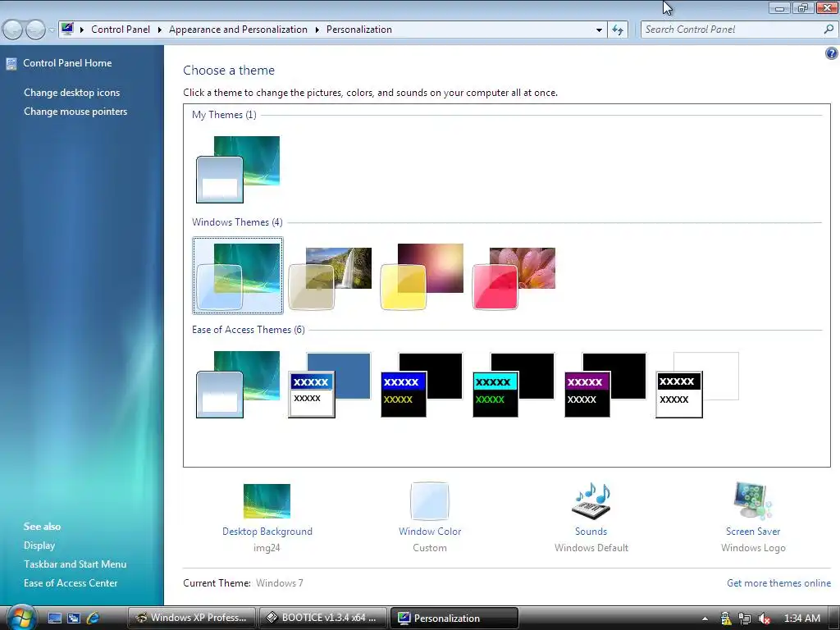The height and width of the screenshot is (630, 840).
Task: Select the Windows 7 theme in Windows Themes
Action: coord(238,276)
